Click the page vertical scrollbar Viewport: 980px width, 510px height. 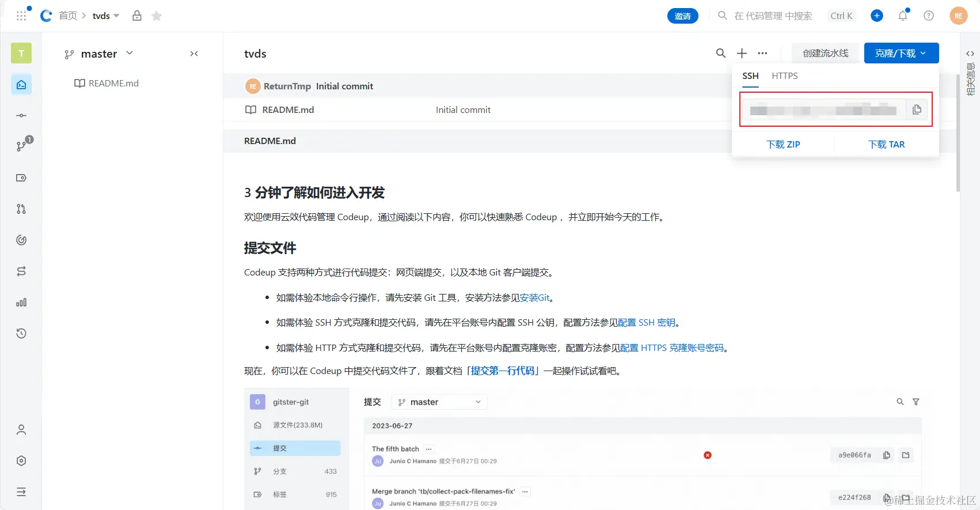point(958,133)
